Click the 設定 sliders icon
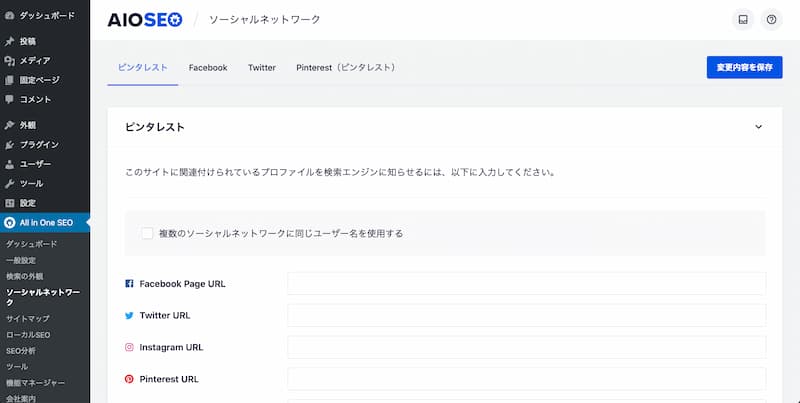 (x=9, y=203)
